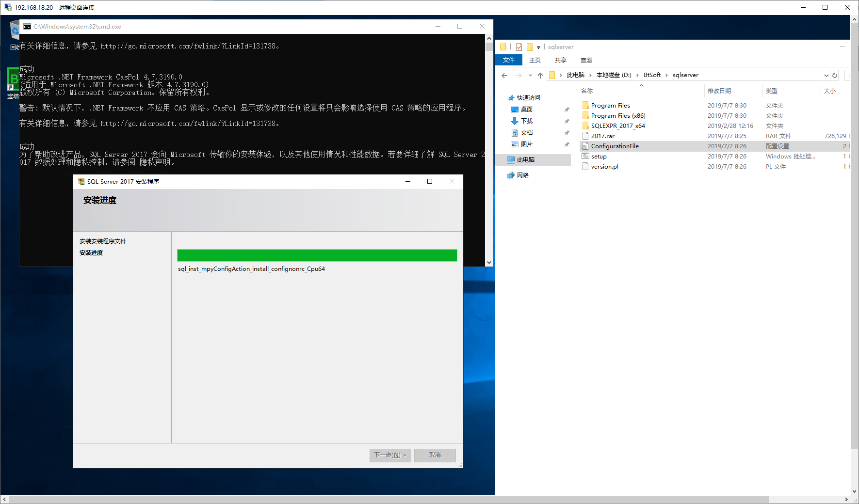Viewport: 859px width, 504px height.
Task: Expand chevron after 此电脑 breadcrumb
Action: coord(590,76)
